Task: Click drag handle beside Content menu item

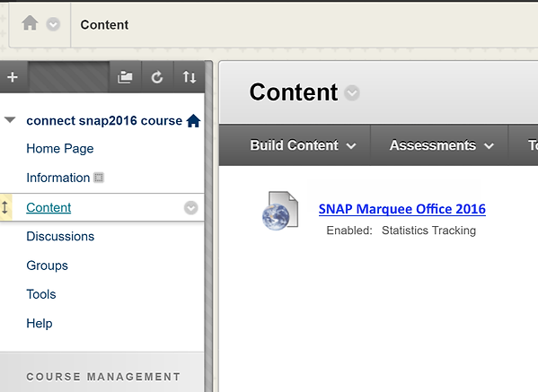Action: point(5,207)
